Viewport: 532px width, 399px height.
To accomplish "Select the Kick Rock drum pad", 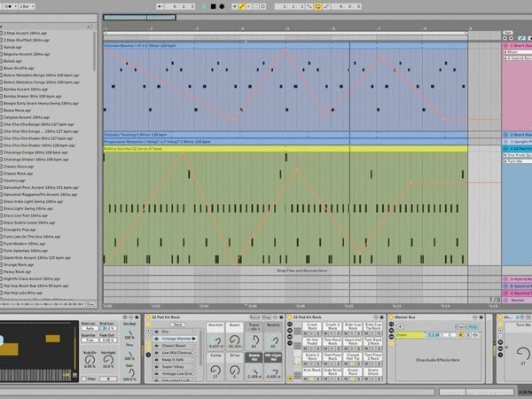I will 312,372.
